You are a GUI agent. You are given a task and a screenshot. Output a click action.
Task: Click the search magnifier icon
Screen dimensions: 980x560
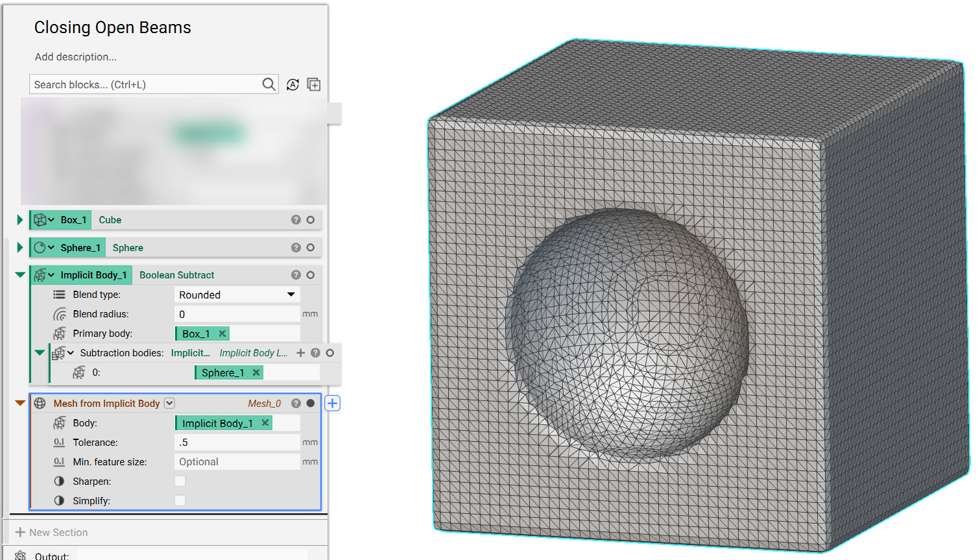(269, 84)
